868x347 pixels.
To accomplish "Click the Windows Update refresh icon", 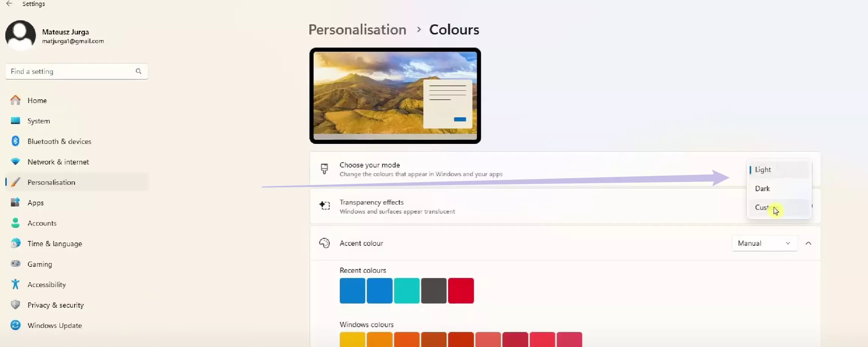I will (x=15, y=325).
